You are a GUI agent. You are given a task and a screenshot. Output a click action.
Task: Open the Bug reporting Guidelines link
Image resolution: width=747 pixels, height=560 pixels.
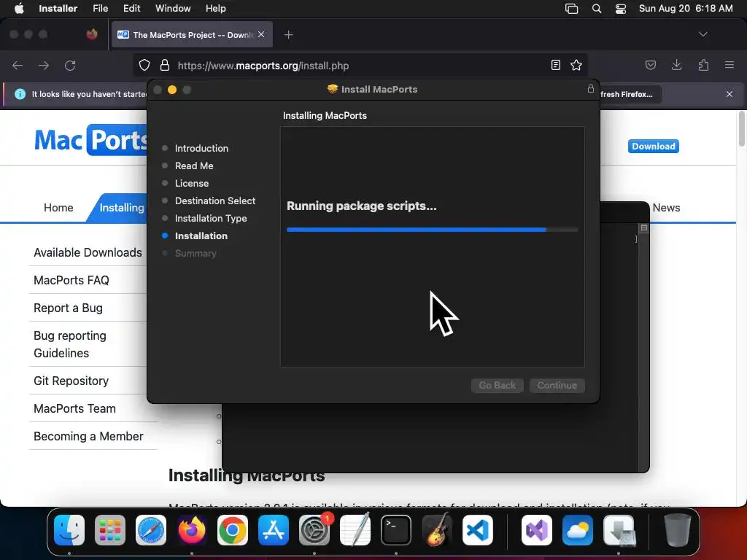point(70,344)
